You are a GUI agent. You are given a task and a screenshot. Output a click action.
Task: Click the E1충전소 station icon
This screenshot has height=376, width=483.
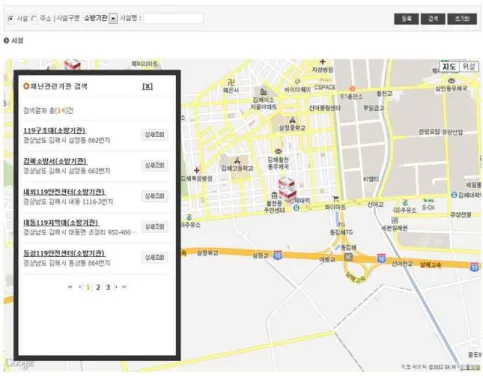pos(352,89)
